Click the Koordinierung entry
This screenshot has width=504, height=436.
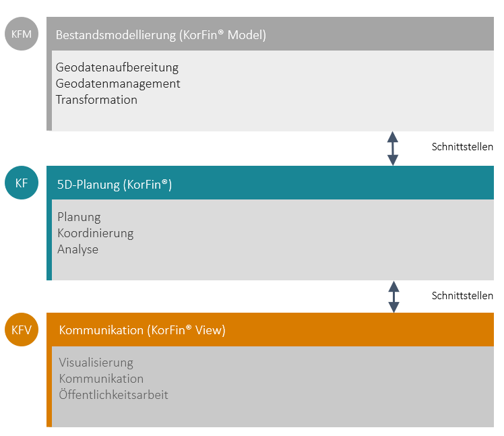(x=95, y=233)
